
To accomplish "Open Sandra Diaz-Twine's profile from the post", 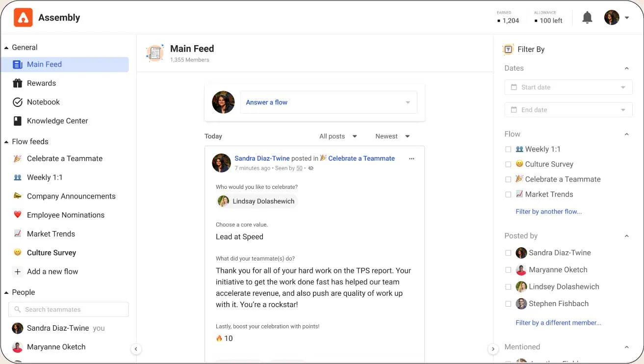I will point(262,158).
